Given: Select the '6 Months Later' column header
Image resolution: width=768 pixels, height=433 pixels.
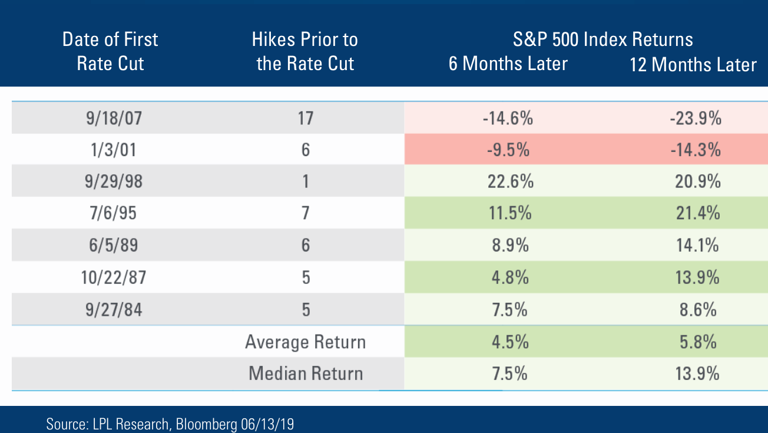Looking at the screenshot, I should coord(508,64).
